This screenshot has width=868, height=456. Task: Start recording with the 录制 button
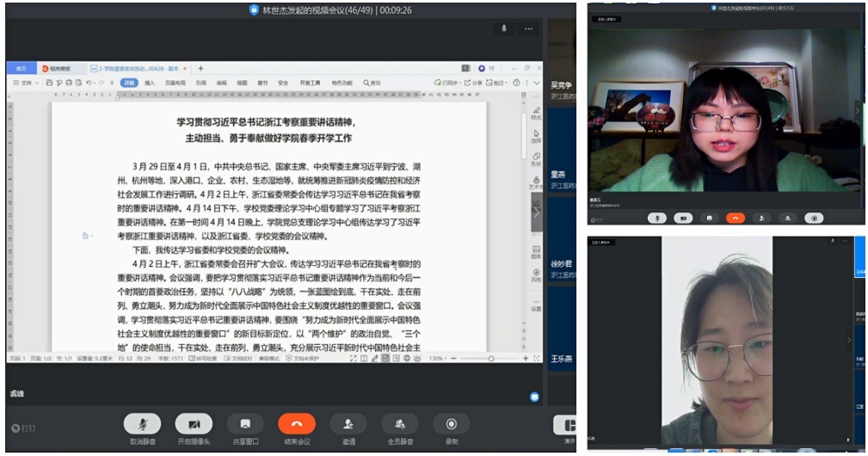[451, 424]
